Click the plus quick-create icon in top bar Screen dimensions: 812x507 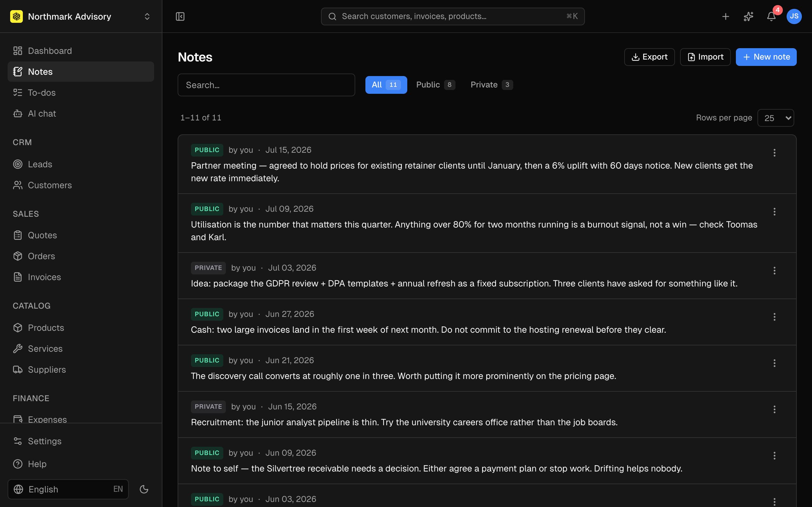tap(725, 16)
